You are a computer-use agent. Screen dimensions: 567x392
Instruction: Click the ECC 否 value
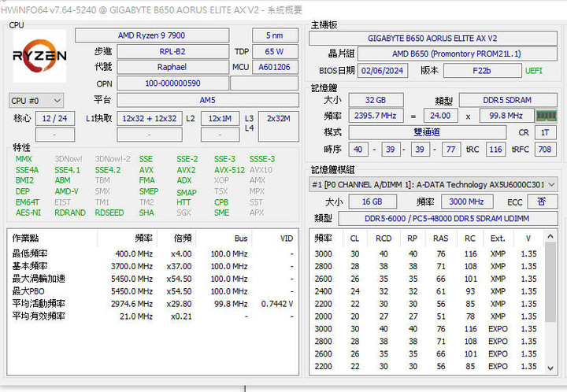point(542,202)
